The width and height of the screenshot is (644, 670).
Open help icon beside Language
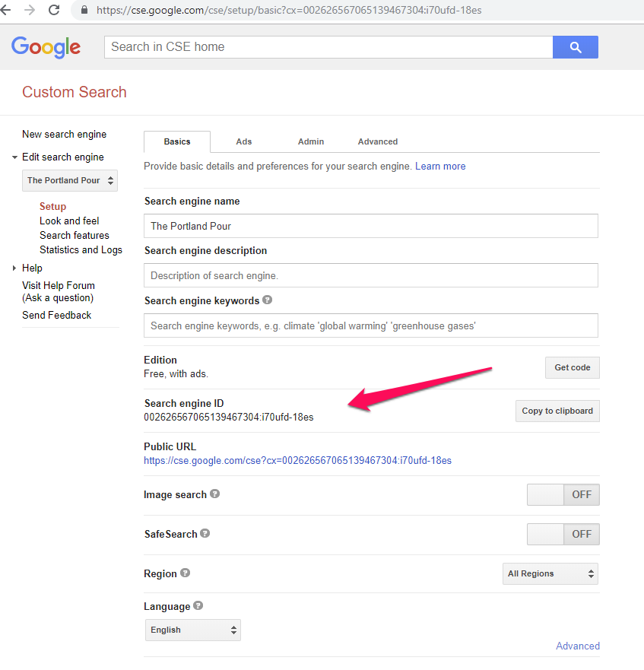pos(198,605)
